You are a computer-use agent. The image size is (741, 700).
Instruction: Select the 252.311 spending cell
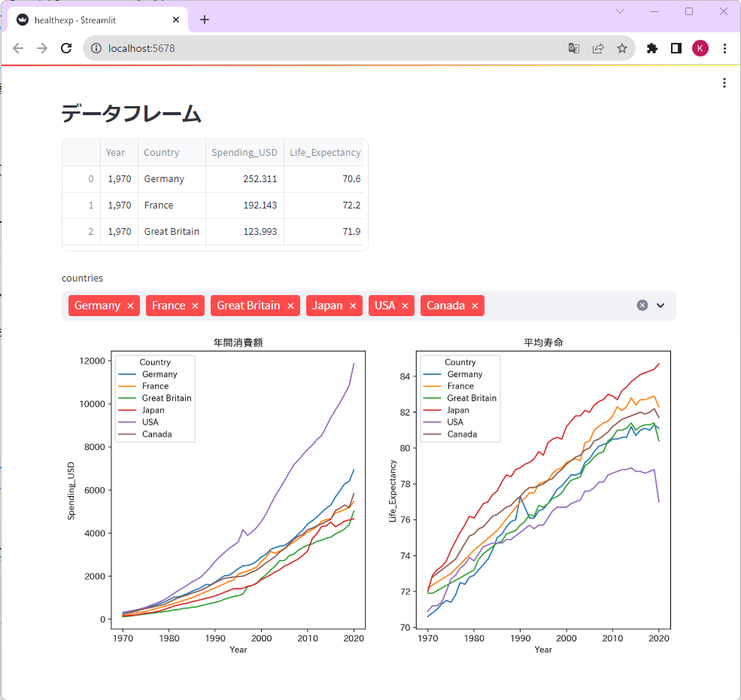click(244, 179)
